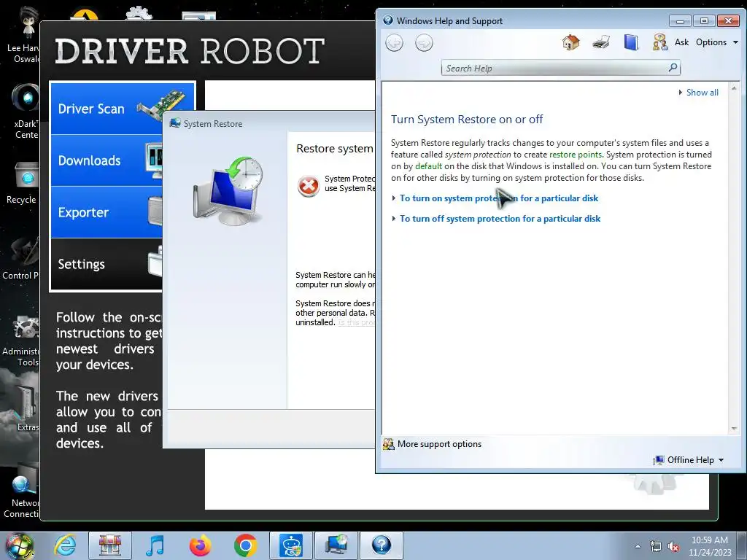The height and width of the screenshot is (560, 747).
Task: Open Help and Support home page icon
Action: click(x=570, y=42)
